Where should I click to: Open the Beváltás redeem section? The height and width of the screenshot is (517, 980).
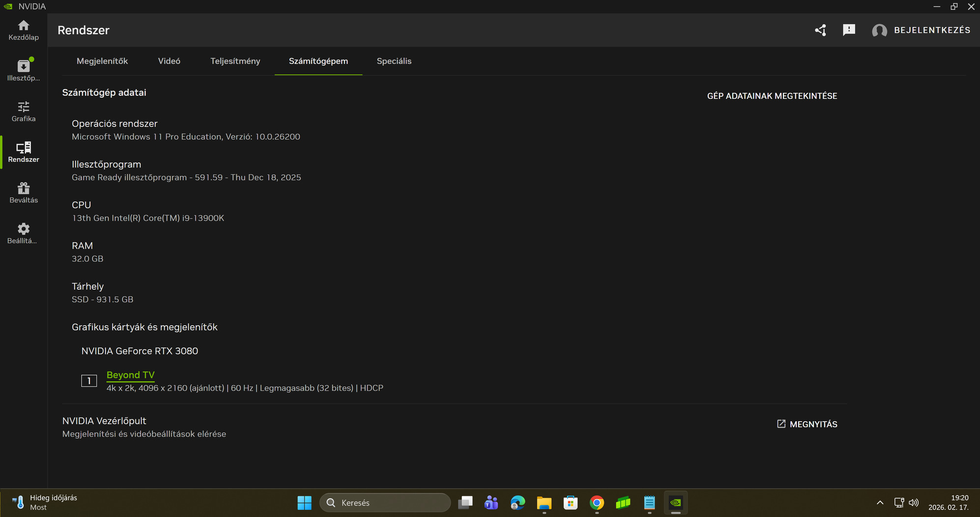(x=24, y=193)
